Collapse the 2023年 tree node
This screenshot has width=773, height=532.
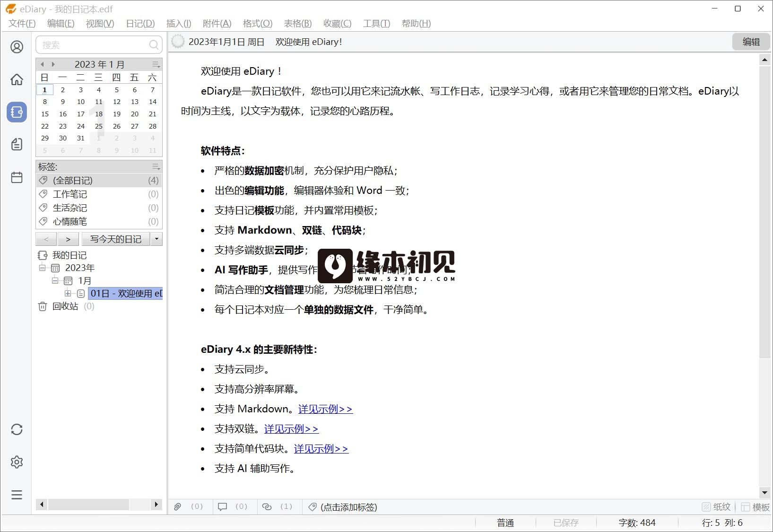[42, 268]
